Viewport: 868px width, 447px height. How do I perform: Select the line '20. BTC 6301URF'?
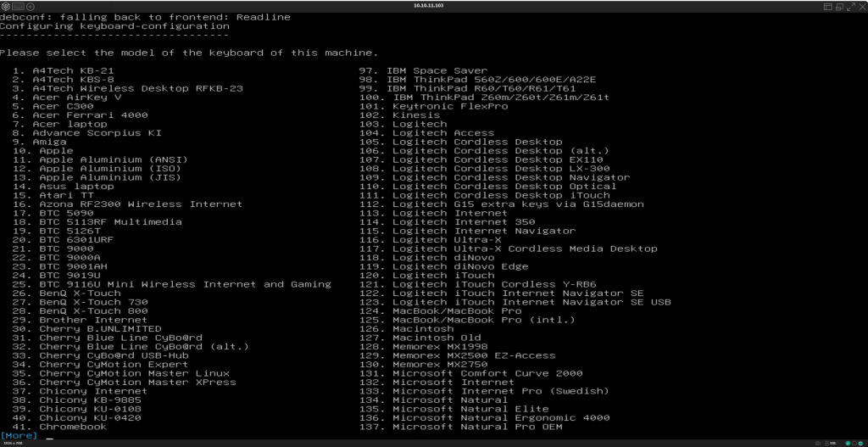coord(63,239)
